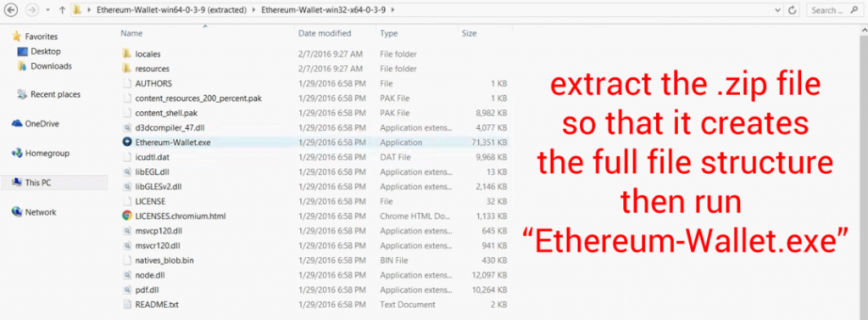The height and width of the screenshot is (320, 868).
Task: Select the msvcp120.dll file icon
Action: click(x=127, y=230)
